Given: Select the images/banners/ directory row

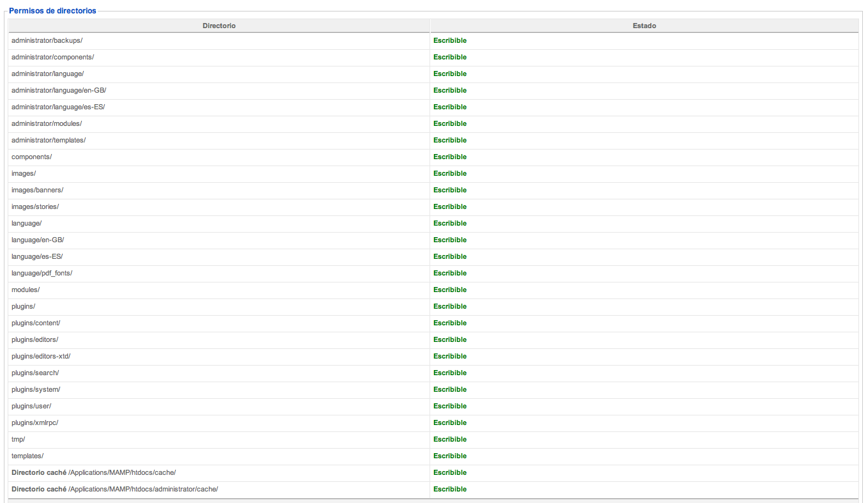Looking at the screenshot, I should 37,190.
